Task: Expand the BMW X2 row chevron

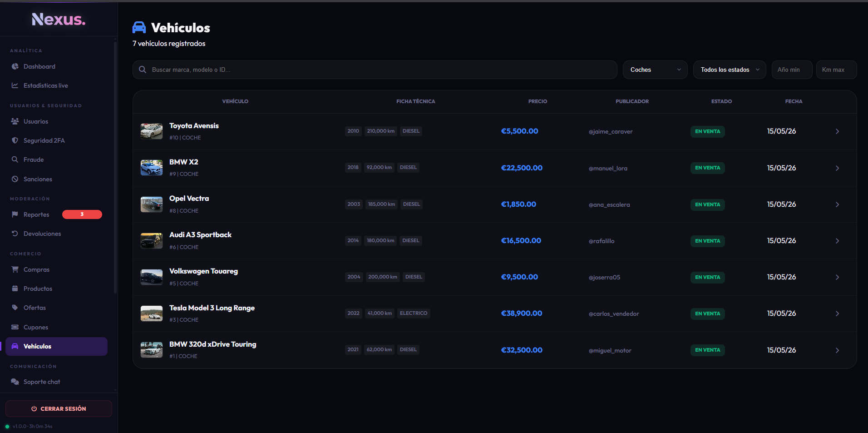Action: (837, 168)
